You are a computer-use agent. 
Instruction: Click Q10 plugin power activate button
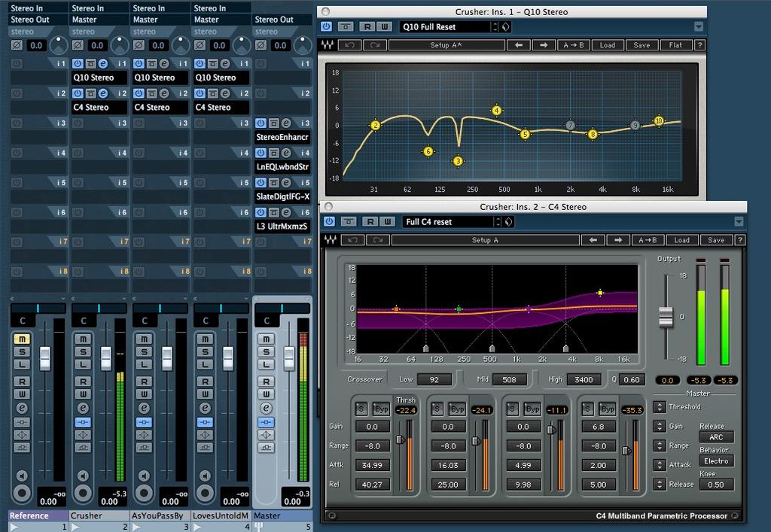(x=326, y=26)
